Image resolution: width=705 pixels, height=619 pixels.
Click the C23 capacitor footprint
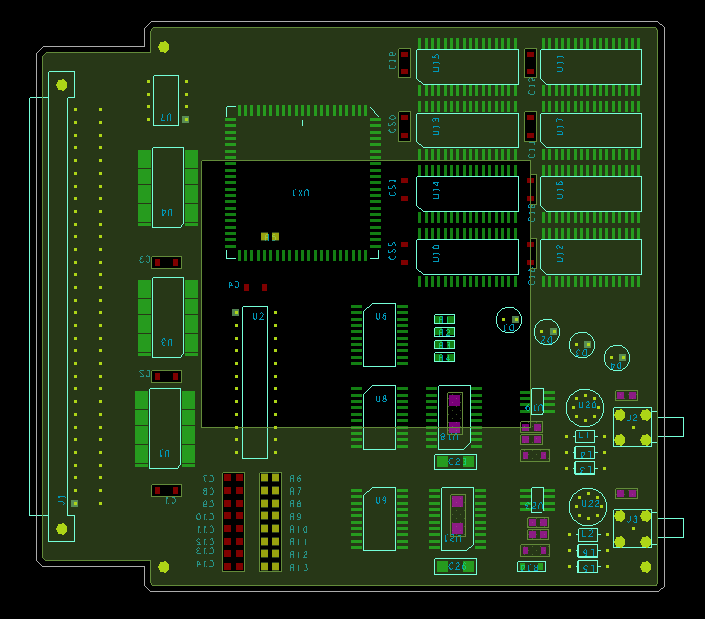455,462
